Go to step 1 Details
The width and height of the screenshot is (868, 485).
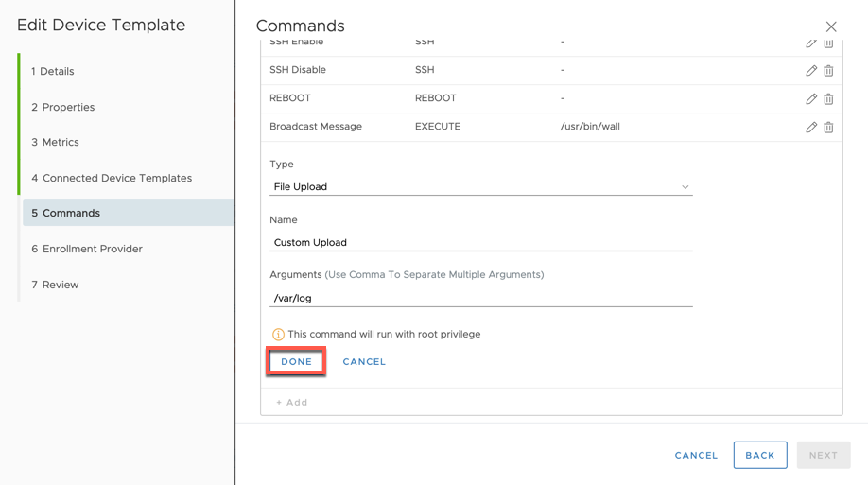click(x=53, y=71)
